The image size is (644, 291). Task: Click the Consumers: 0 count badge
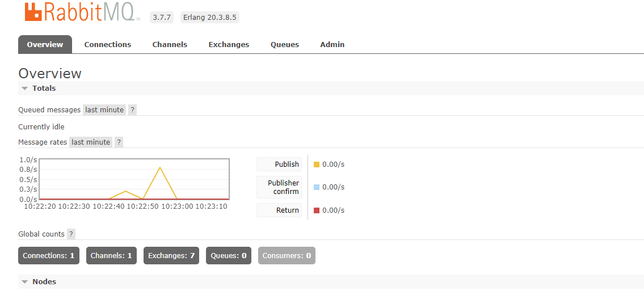point(287,255)
